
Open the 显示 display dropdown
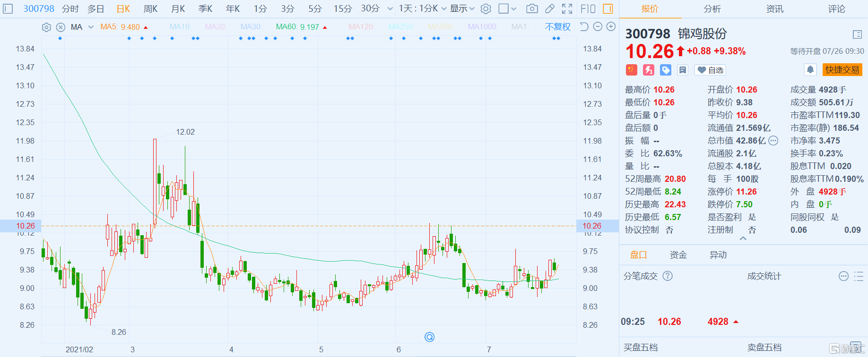click(462, 8)
